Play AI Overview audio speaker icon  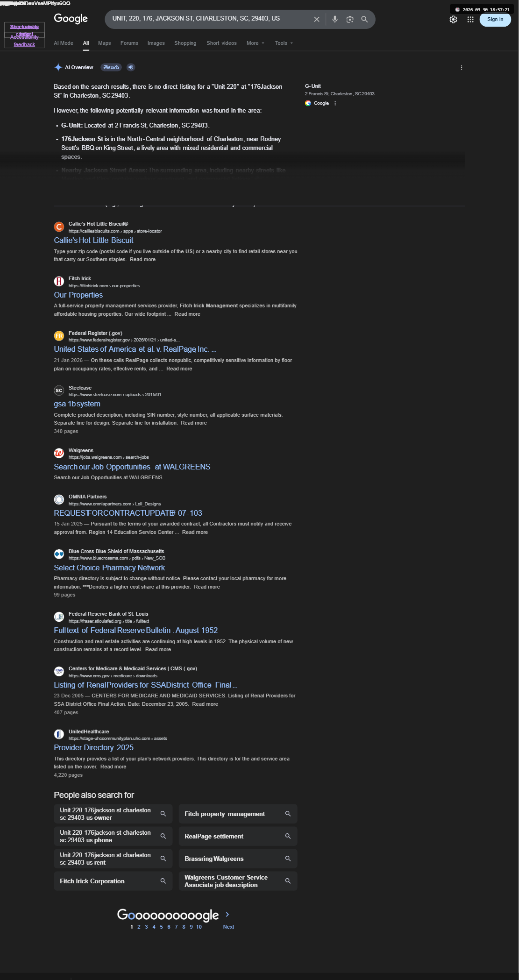[x=131, y=67]
